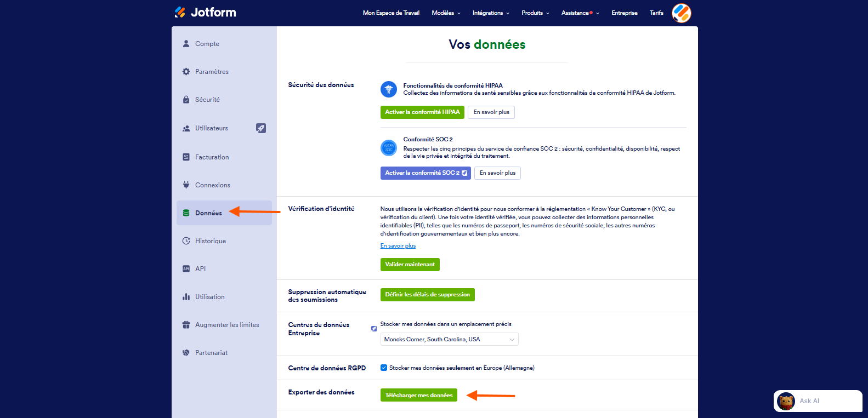Click Activer la conformité SOC 2

point(426,173)
